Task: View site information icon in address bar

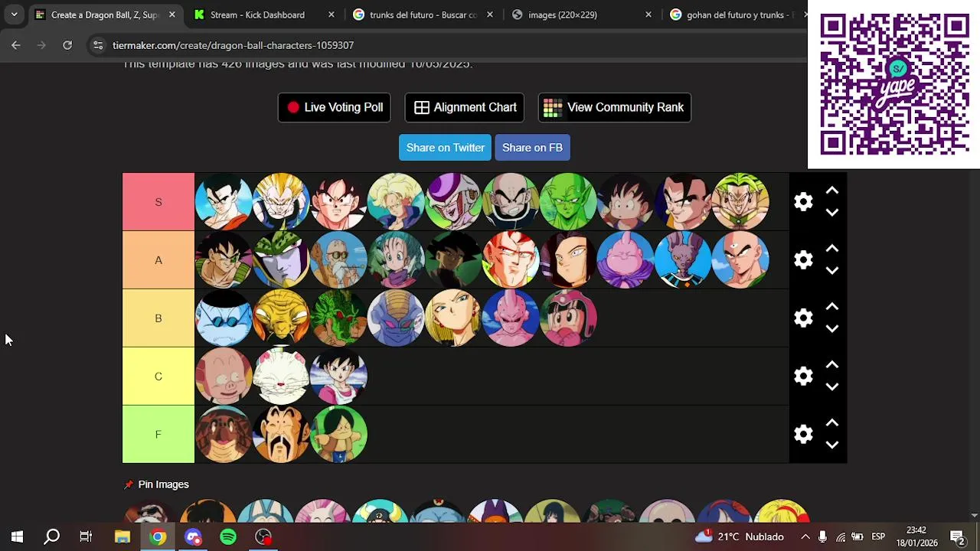Action: pos(98,45)
